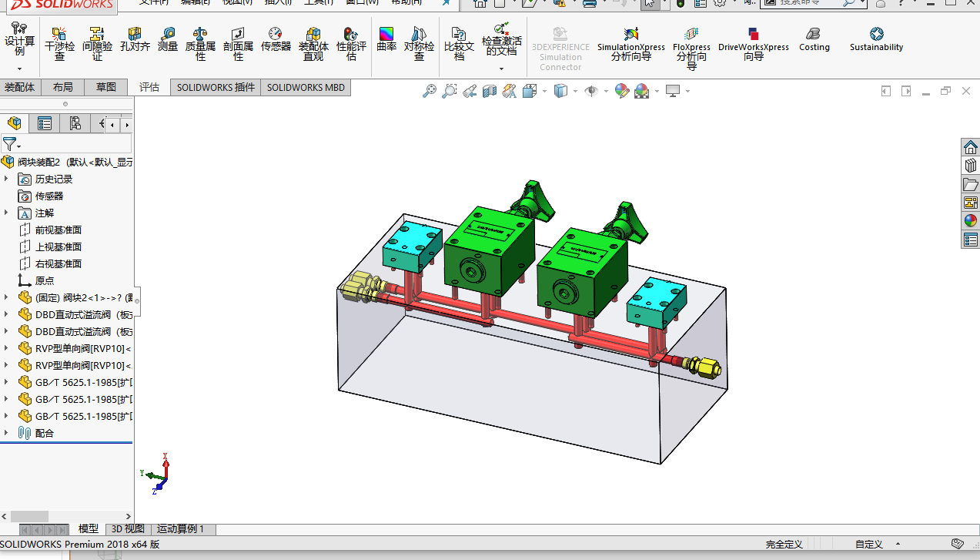Viewport: 980px width, 560px height.
Task: Open File Explorer folder in task pane
Action: [970, 184]
